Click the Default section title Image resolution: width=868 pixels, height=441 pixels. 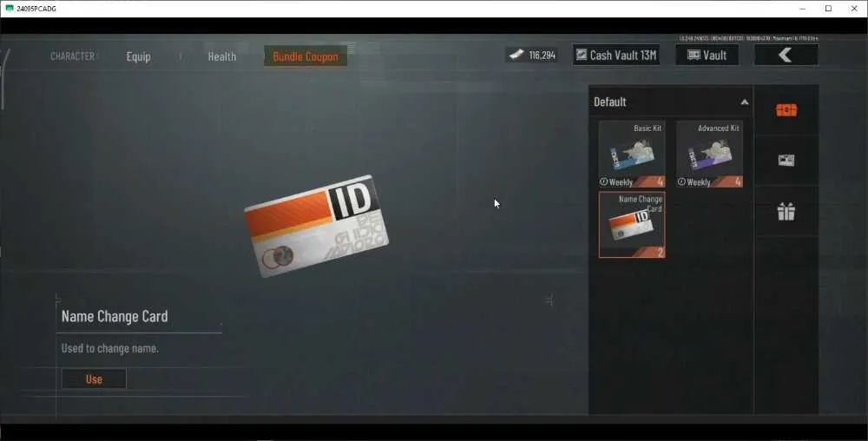coord(610,102)
